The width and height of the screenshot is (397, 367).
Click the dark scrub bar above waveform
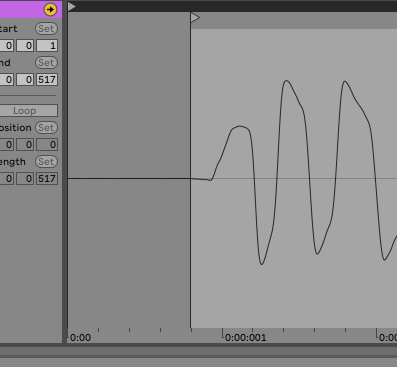(x=232, y=6)
